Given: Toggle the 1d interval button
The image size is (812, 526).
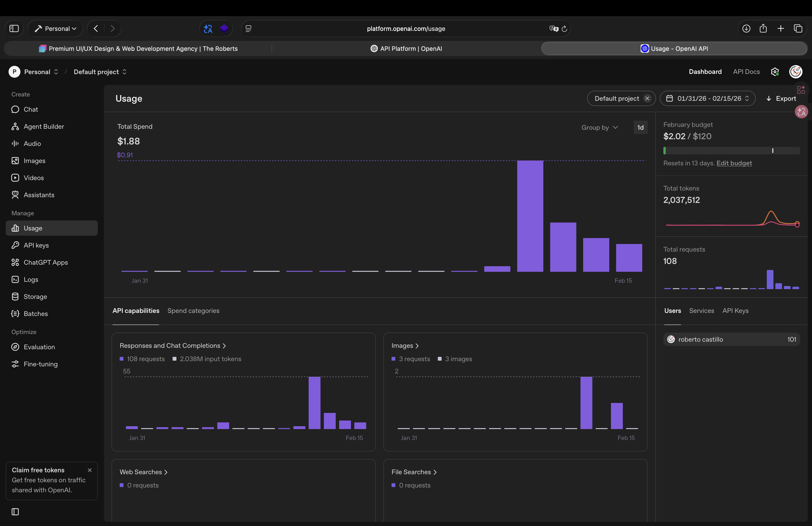Looking at the screenshot, I should (640, 127).
